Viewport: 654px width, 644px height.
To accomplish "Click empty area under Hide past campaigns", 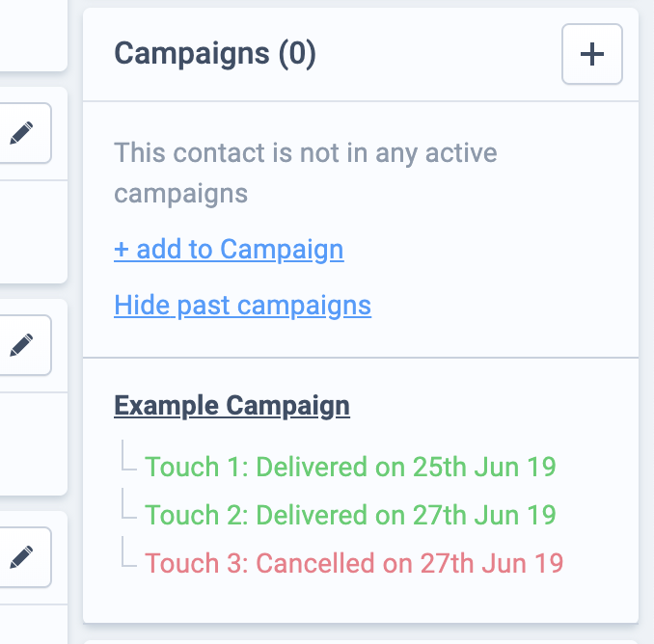I will 361,338.
